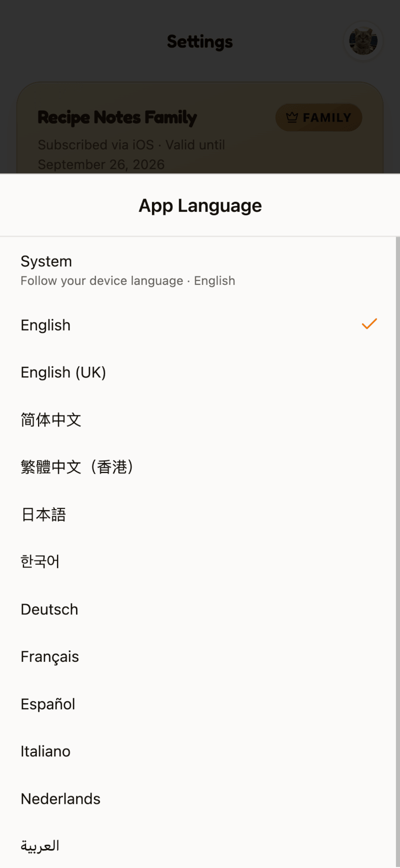Click the App Language sheet header
400x868 pixels.
(x=200, y=205)
